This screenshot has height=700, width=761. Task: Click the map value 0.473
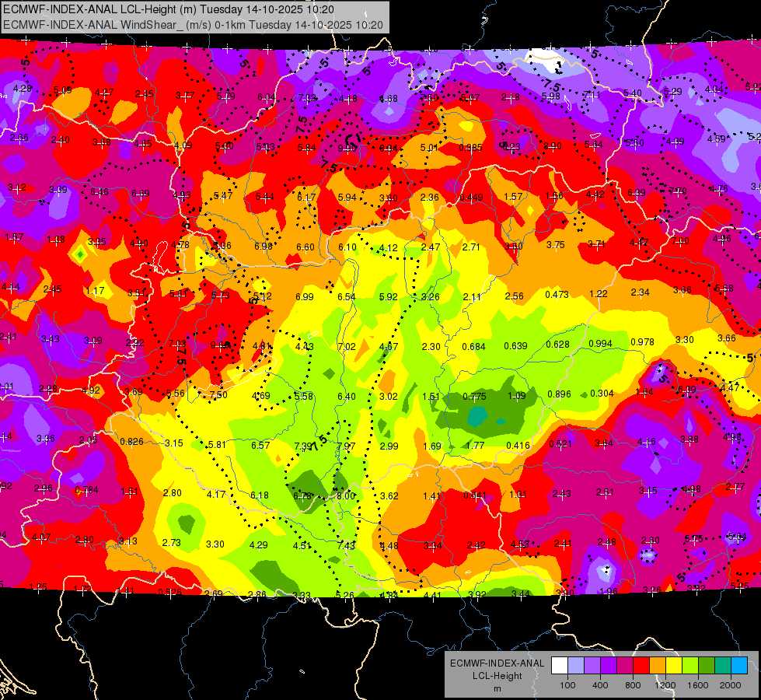coord(557,294)
